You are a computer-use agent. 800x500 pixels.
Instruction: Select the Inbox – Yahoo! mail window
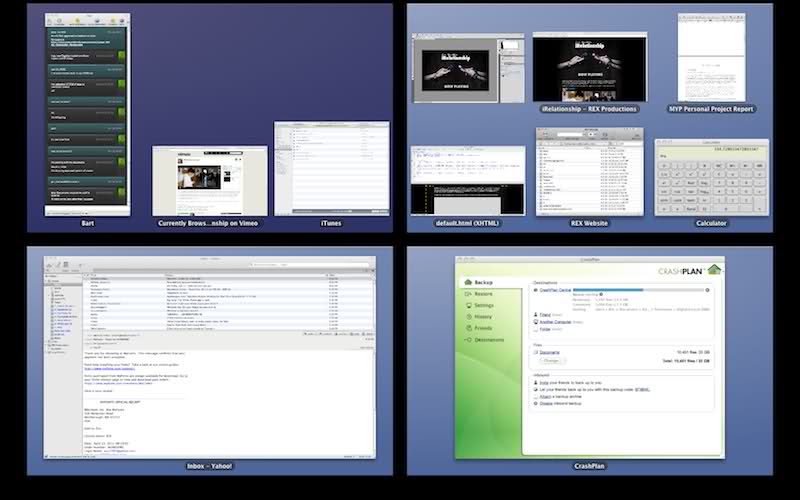point(210,358)
